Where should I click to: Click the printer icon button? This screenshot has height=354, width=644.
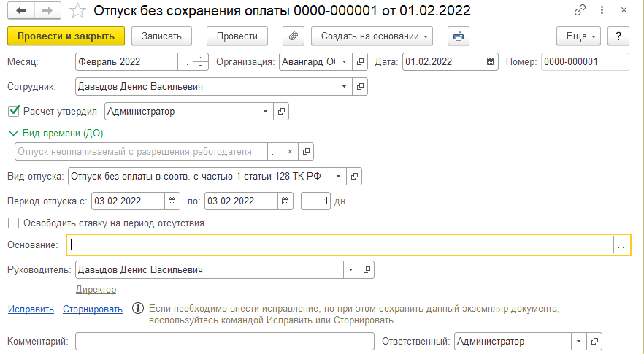coord(458,36)
